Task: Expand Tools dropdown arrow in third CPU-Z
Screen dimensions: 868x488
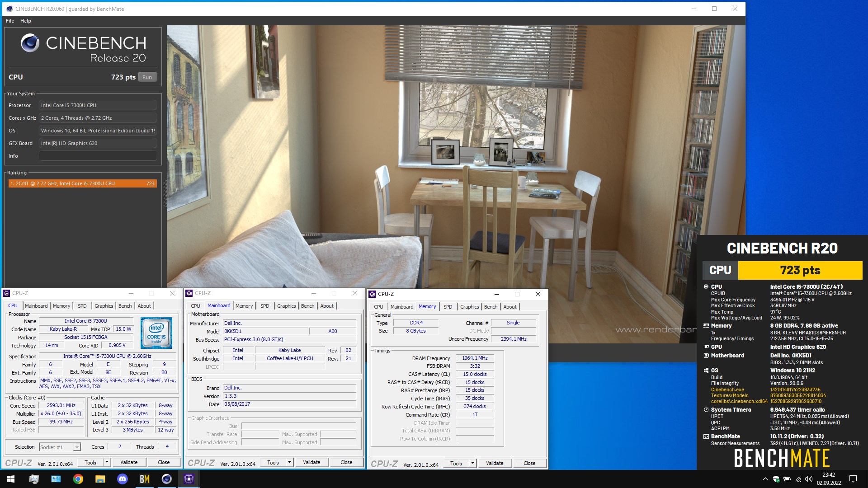Action: (x=473, y=463)
